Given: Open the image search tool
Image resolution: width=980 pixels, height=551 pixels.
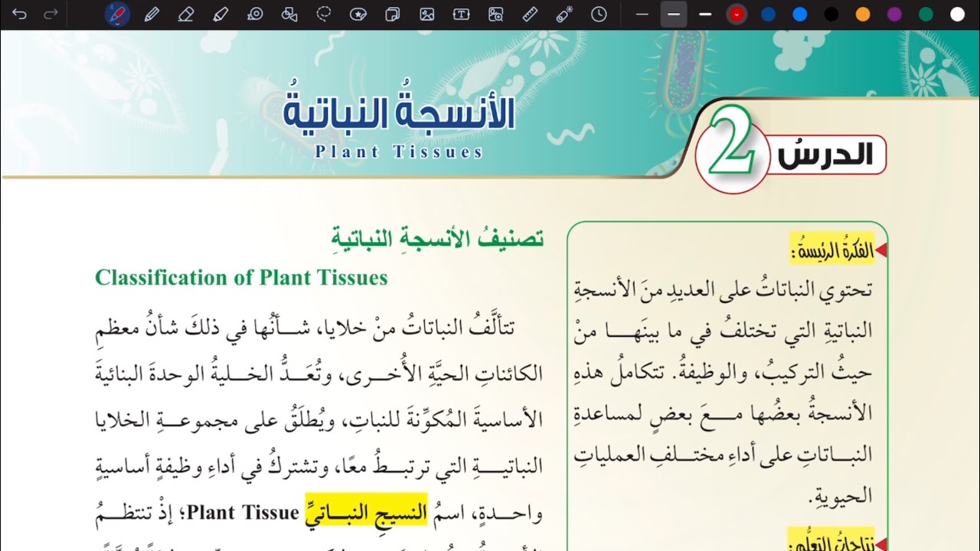Looking at the screenshot, I should [x=496, y=14].
